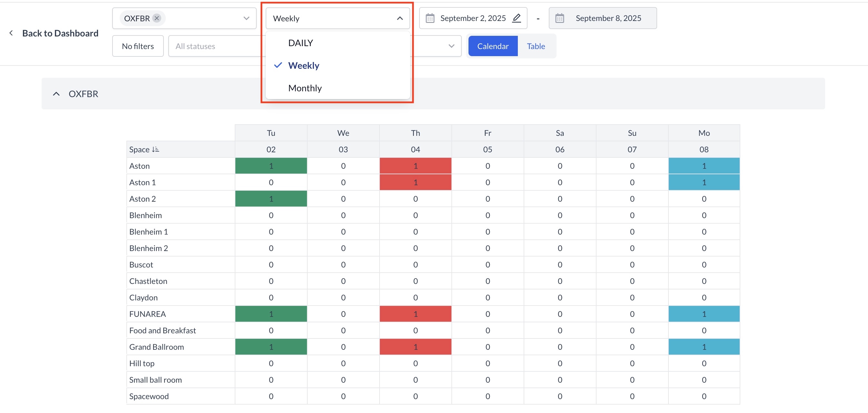The width and height of the screenshot is (868, 413).
Task: Select the DAILY option
Action: (301, 43)
